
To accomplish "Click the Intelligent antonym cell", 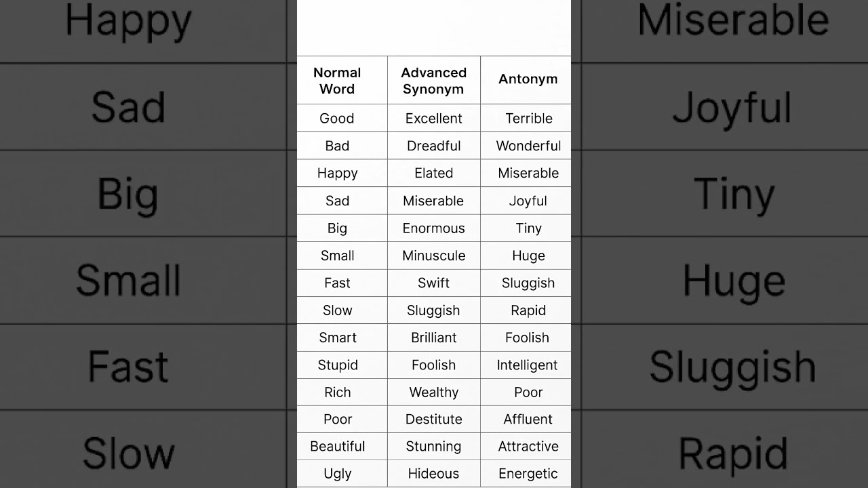I will (527, 365).
